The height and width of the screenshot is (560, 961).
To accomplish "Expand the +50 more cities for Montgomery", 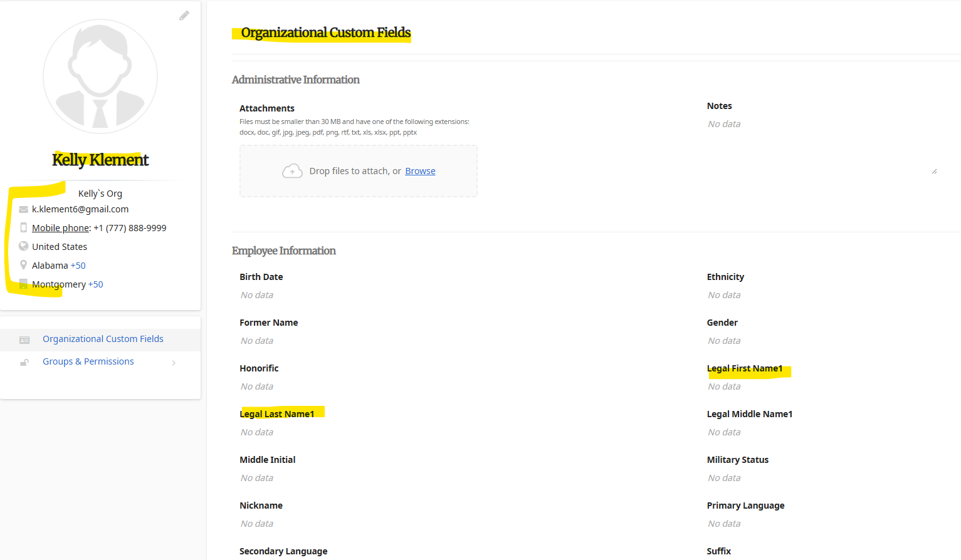I will pos(95,284).
